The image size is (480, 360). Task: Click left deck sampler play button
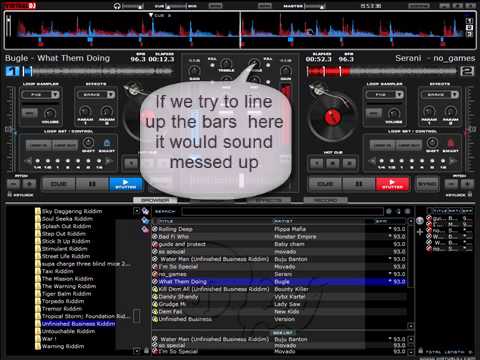click(x=29, y=114)
